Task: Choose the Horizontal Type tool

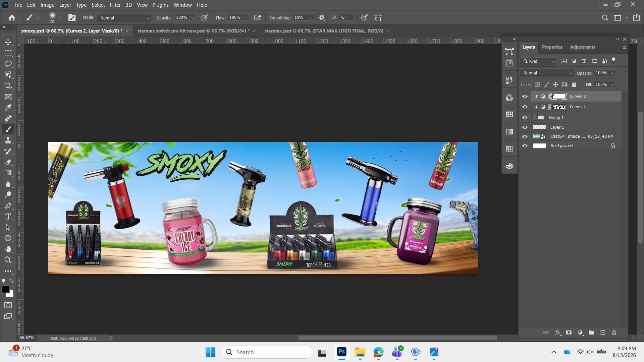Action: point(8,217)
